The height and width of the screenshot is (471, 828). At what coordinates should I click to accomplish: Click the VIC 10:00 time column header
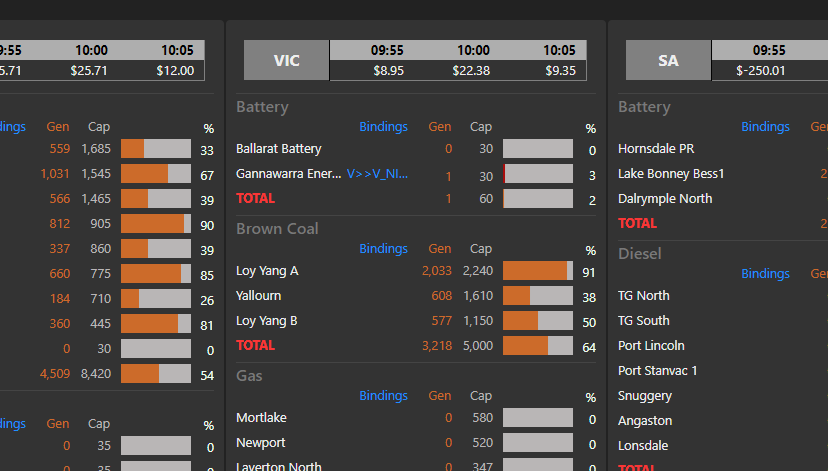(473, 50)
